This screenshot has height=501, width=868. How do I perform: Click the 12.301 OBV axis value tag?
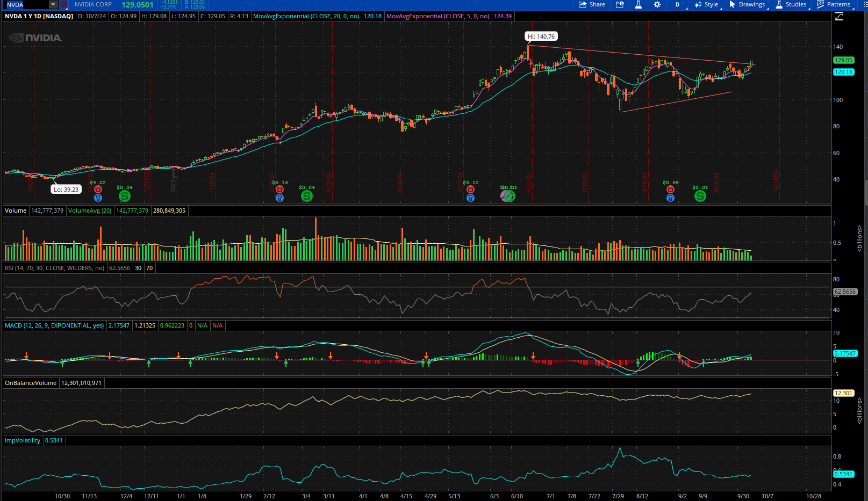843,393
